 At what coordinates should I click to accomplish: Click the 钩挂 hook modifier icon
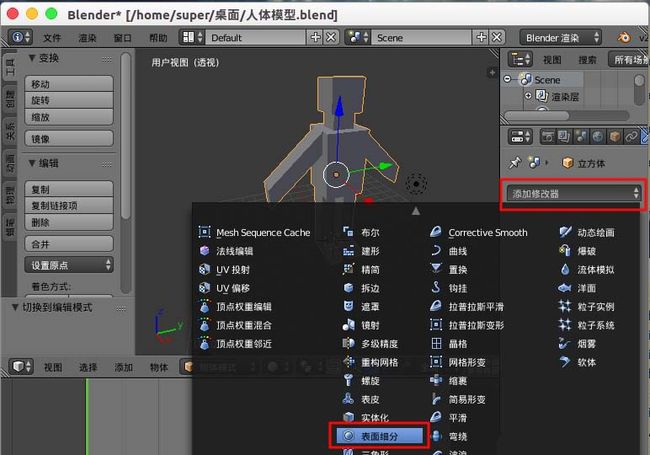click(x=436, y=288)
